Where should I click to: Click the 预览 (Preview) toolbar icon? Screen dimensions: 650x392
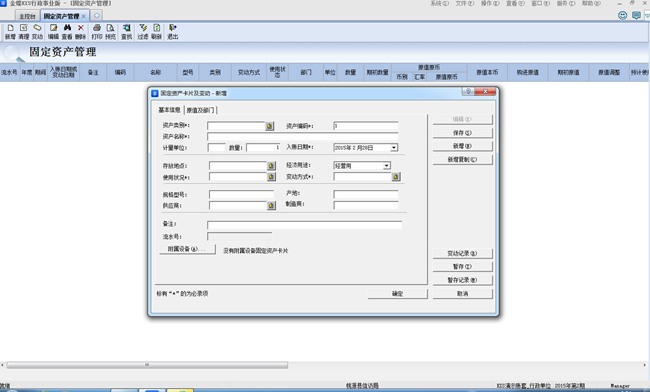click(110, 31)
